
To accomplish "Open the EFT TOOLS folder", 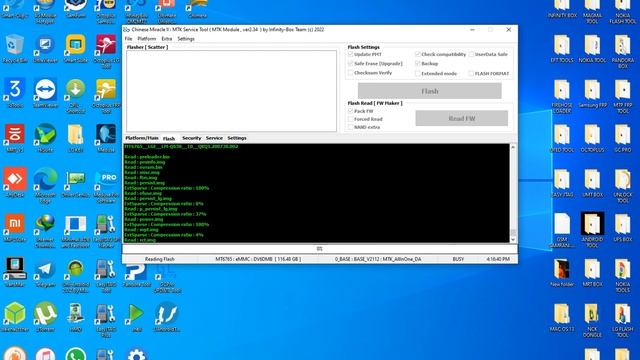I will click(562, 48).
